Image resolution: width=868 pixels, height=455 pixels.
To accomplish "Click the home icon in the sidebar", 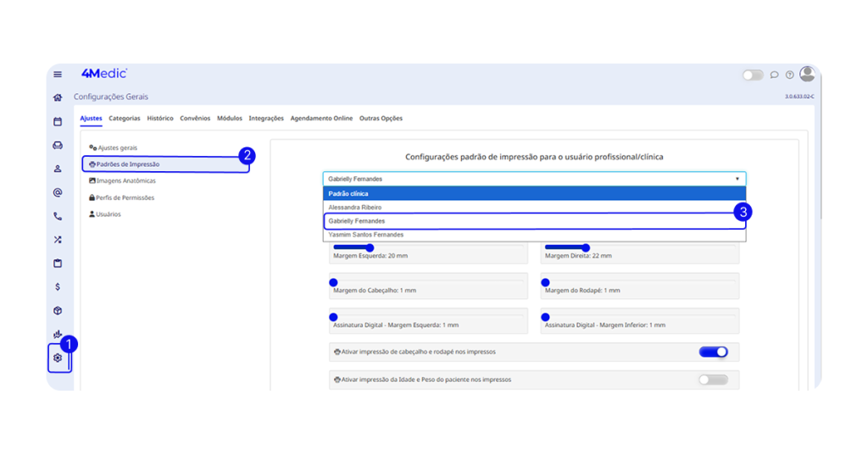I will click(x=58, y=97).
